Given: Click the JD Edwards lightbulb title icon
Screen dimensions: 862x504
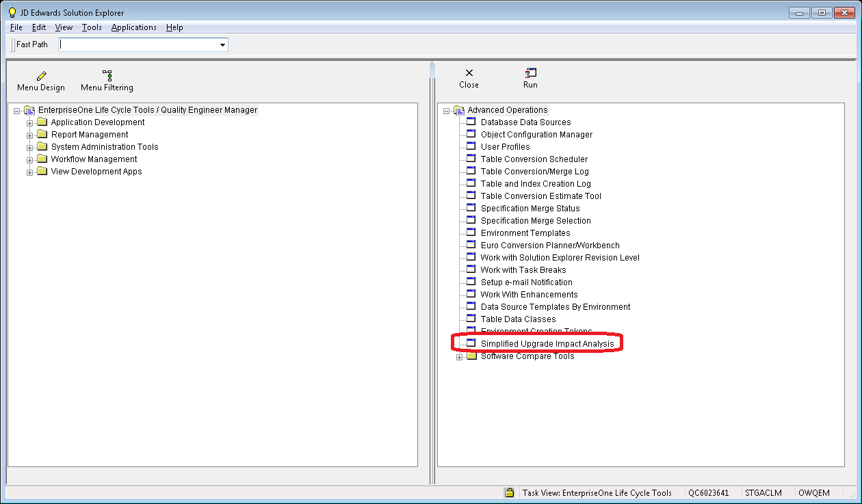Looking at the screenshot, I should pyautogui.click(x=12, y=12).
